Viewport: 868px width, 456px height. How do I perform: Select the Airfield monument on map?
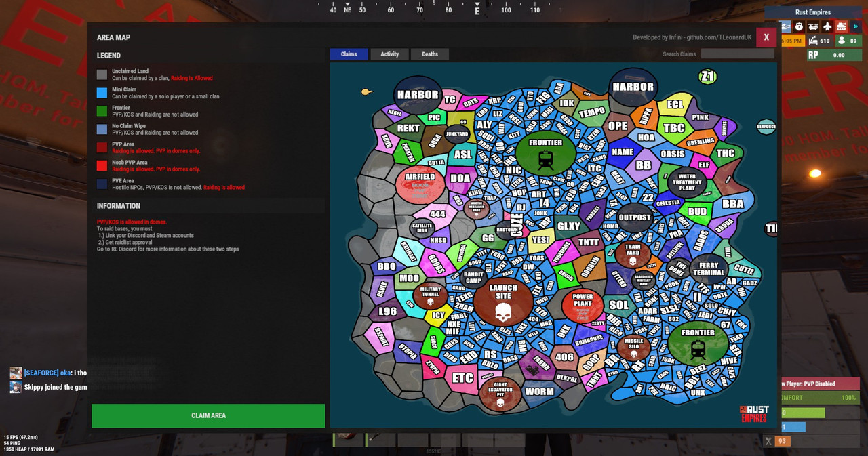click(x=420, y=184)
